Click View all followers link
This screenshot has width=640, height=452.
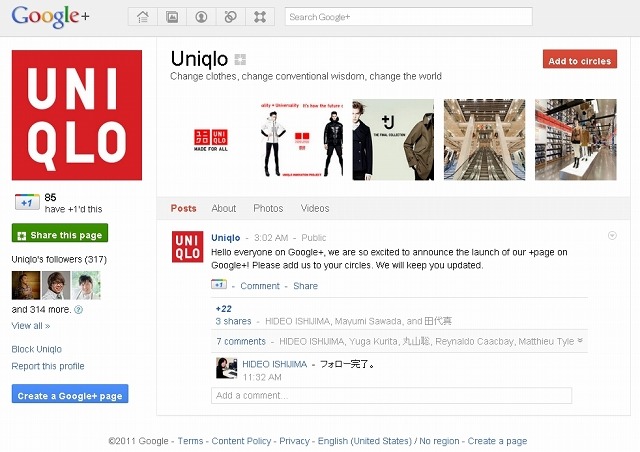(31, 326)
